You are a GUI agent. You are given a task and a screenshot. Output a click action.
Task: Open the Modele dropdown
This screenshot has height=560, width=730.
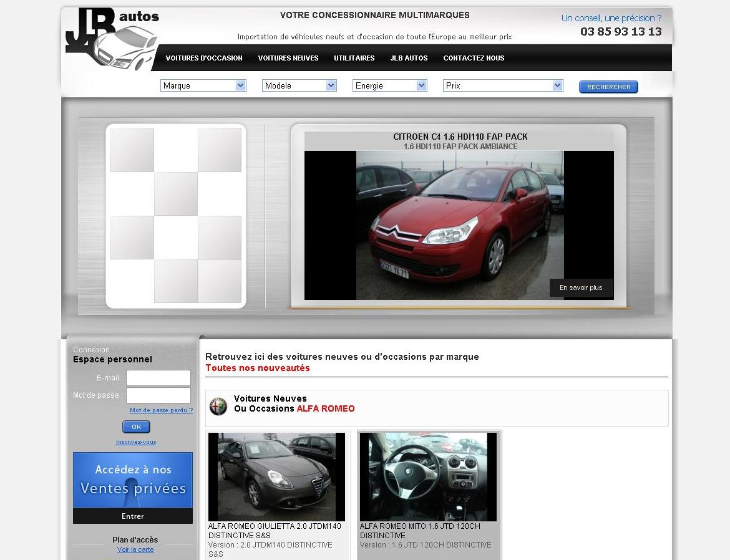click(299, 85)
